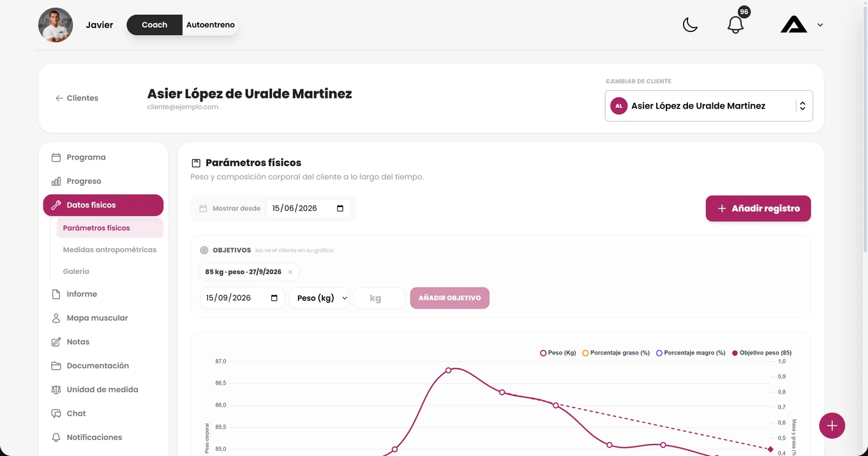868x456 pixels.
Task: Toggle Objetivo peso (85) legend series
Action: pyautogui.click(x=761, y=353)
